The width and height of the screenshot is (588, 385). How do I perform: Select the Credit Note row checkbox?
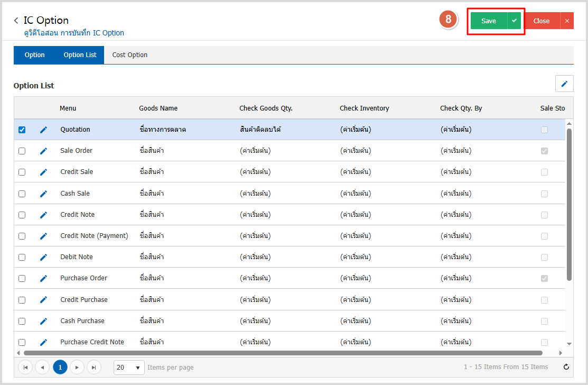(22, 215)
